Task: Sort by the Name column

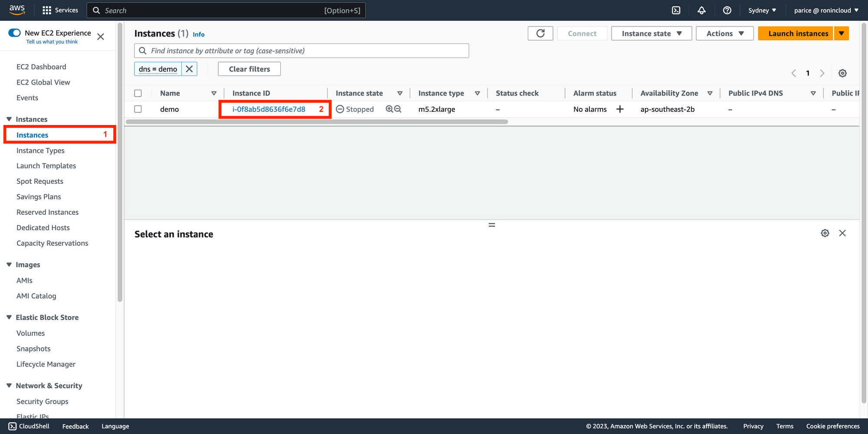Action: (214, 93)
